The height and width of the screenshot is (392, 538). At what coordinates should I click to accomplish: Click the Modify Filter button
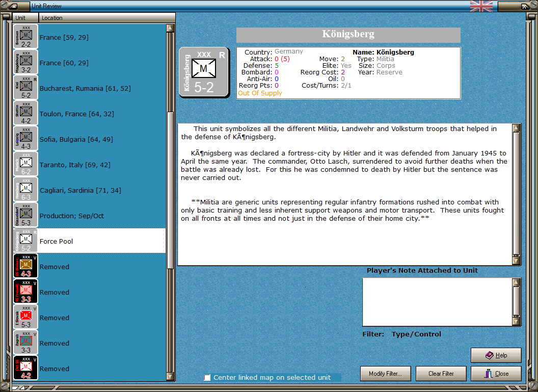[x=385, y=374]
